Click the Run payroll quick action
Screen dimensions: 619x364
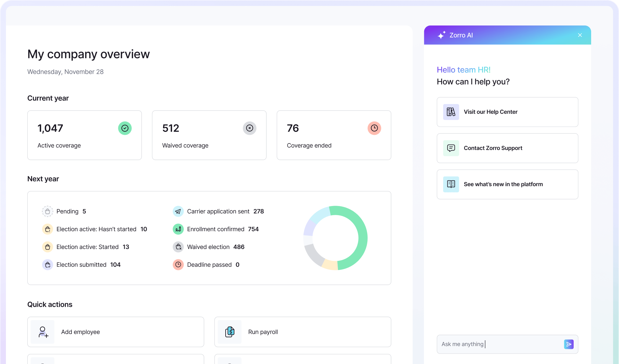[x=303, y=332]
